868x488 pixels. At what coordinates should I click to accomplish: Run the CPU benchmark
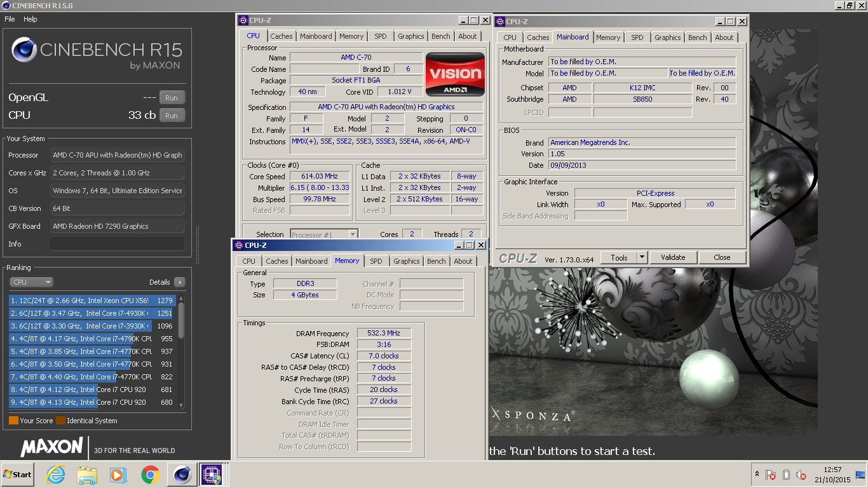[x=172, y=116]
